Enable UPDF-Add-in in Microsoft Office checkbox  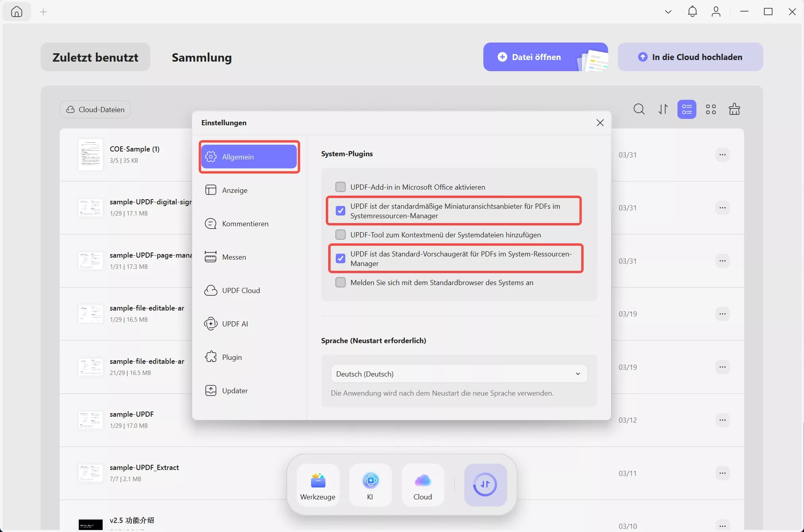click(341, 187)
